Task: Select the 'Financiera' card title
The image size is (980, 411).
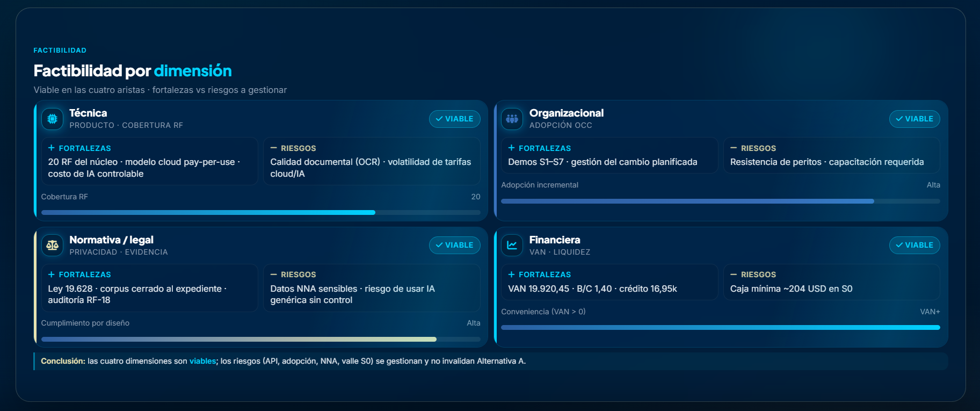Action: tap(555, 240)
